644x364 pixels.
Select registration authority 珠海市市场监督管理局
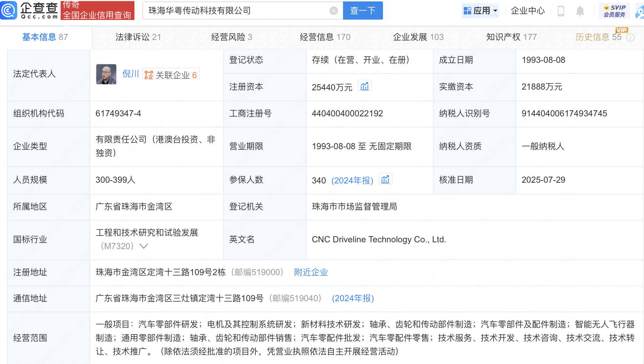coord(354,207)
